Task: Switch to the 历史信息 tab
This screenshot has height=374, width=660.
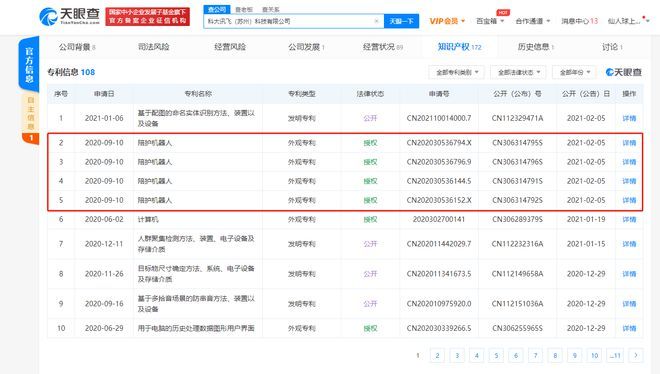Action: pos(535,47)
